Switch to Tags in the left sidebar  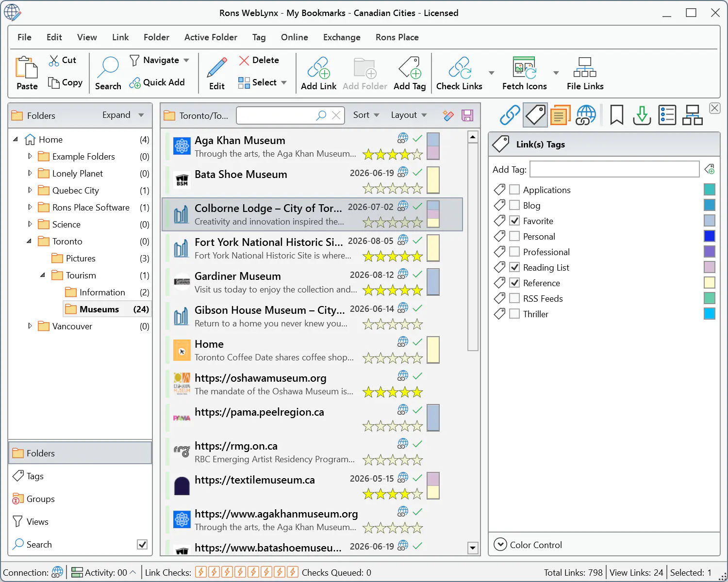point(80,476)
